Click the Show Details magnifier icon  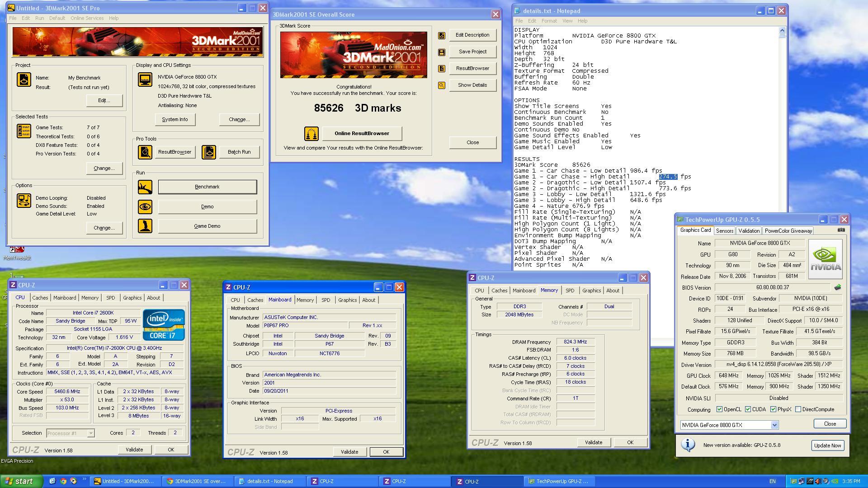click(x=442, y=85)
